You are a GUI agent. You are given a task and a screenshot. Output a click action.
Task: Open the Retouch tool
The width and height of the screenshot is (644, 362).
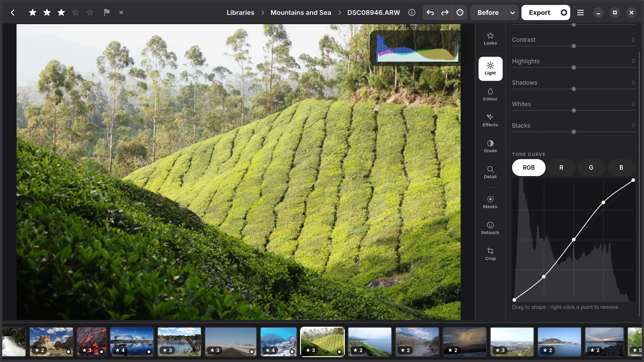[x=490, y=228]
